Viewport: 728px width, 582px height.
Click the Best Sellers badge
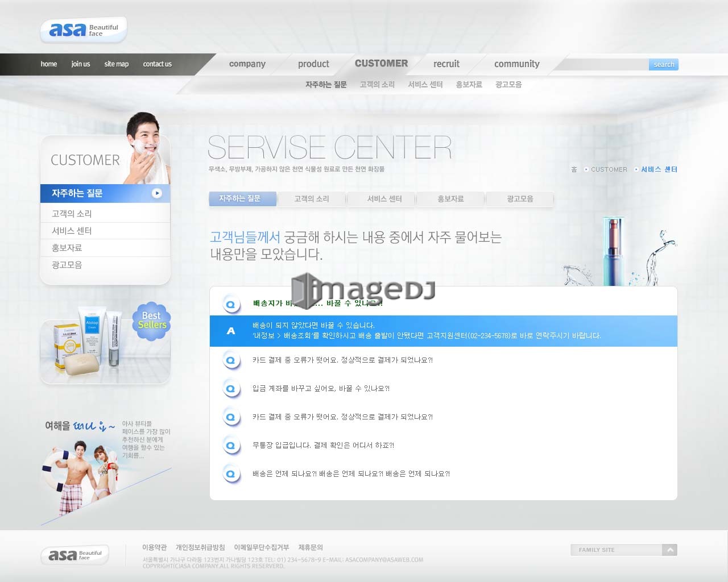tap(152, 321)
